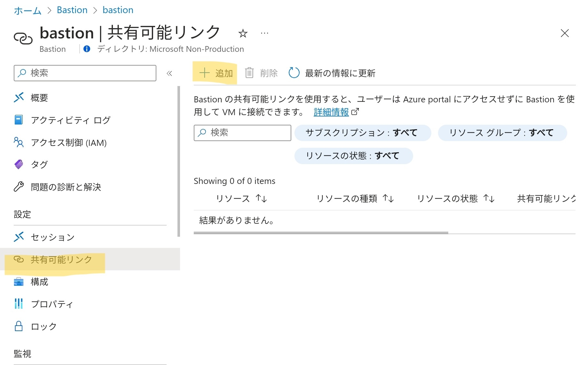588x365 pixels.
Task: Click the タグ tag icon
Action: [x=19, y=164]
